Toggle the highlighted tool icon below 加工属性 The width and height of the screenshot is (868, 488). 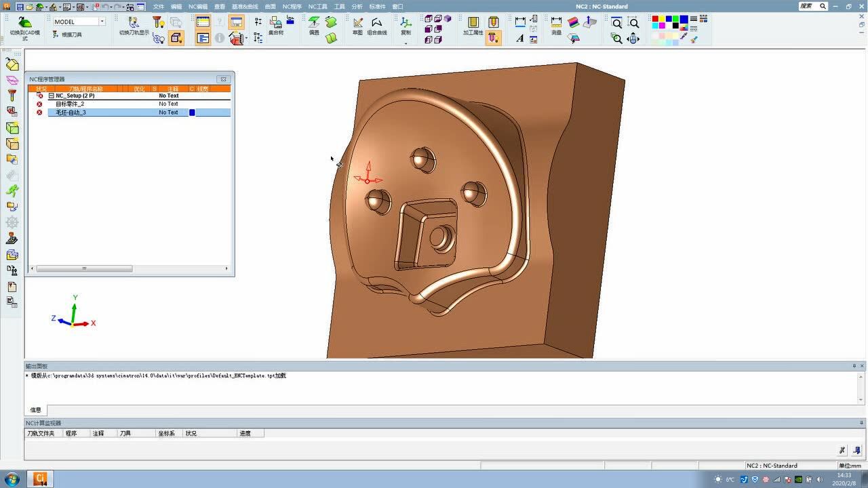493,39
